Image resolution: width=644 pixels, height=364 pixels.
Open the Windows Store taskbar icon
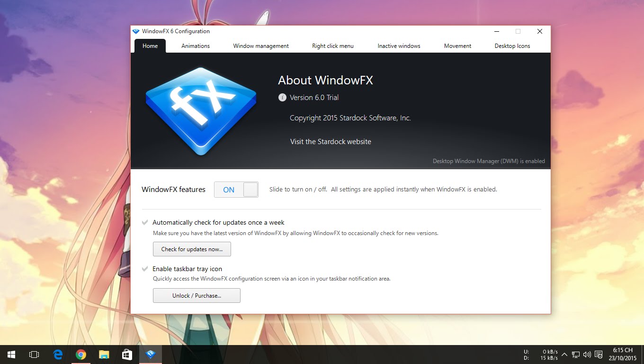coord(127,355)
